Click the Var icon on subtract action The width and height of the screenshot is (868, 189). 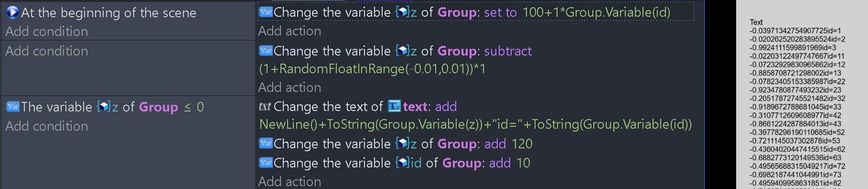tap(266, 51)
